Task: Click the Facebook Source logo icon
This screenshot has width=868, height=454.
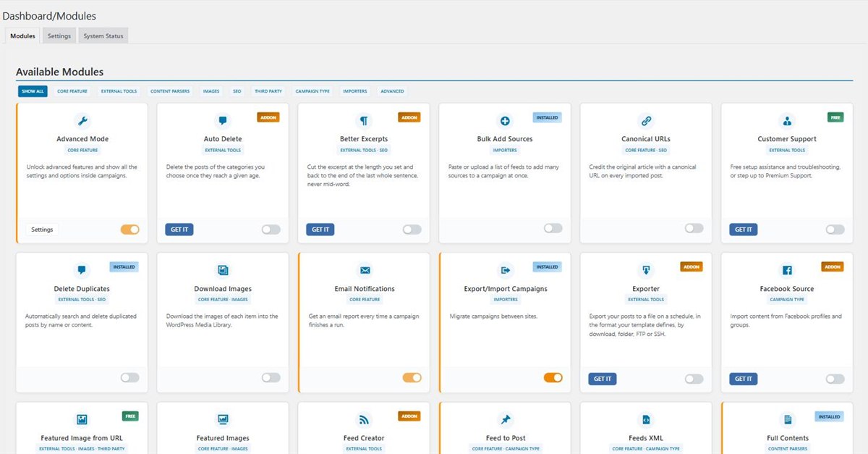Action: [x=787, y=270]
